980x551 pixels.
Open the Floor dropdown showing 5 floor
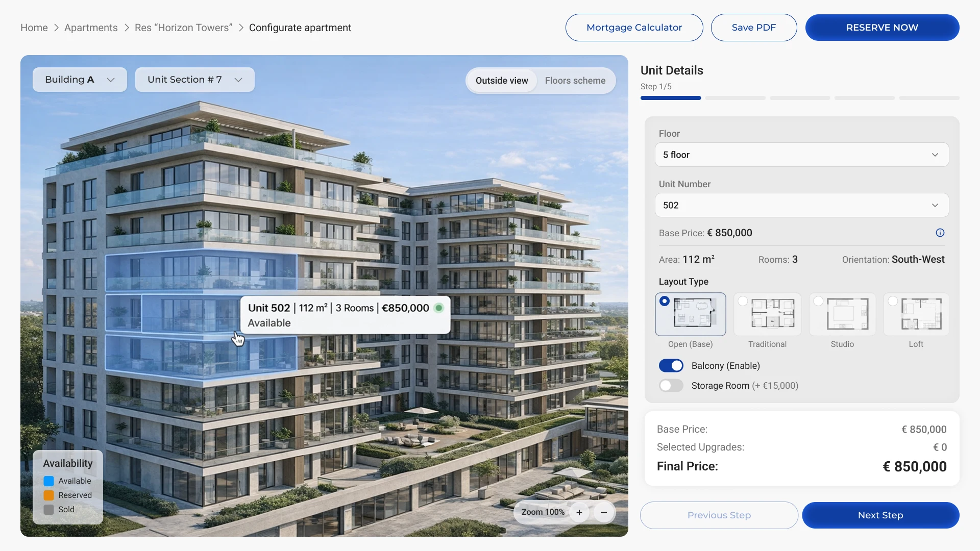(802, 154)
